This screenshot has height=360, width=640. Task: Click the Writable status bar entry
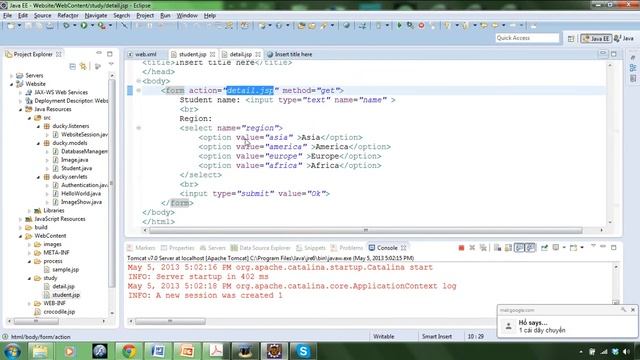pos(384,337)
